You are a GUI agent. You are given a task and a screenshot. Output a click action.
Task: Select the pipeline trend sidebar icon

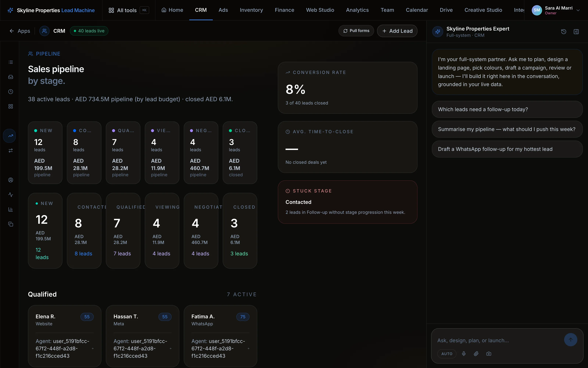pyautogui.click(x=10, y=136)
